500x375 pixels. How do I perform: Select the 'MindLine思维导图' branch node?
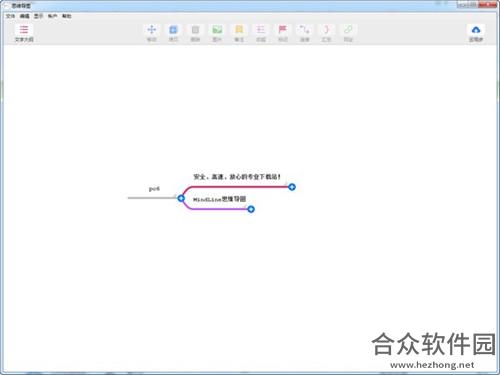[x=219, y=199]
